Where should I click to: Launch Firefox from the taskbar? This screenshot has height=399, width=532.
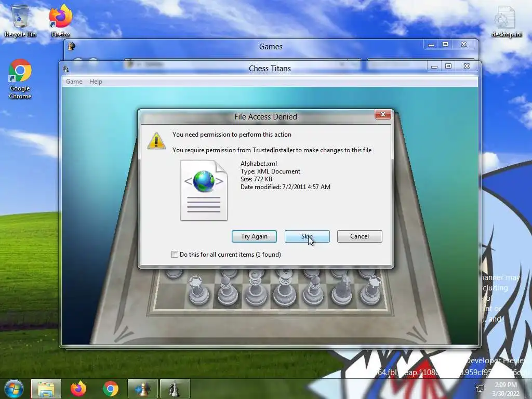pyautogui.click(x=78, y=389)
